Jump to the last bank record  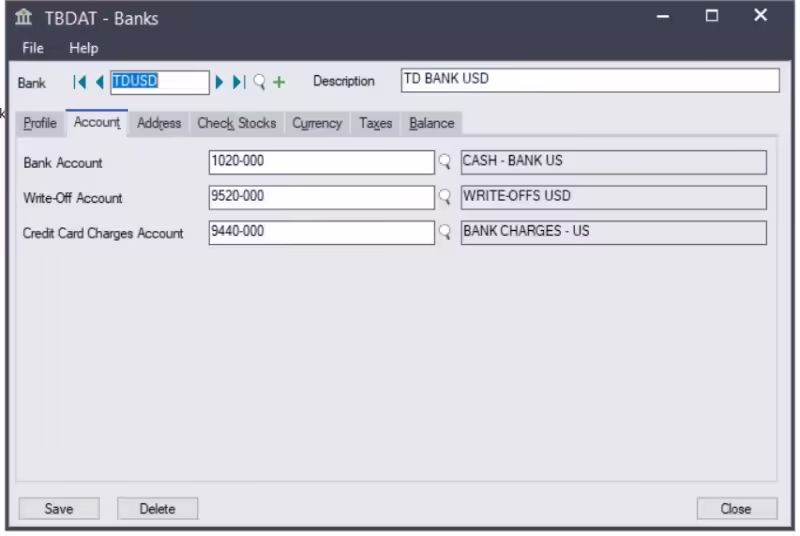(x=239, y=82)
